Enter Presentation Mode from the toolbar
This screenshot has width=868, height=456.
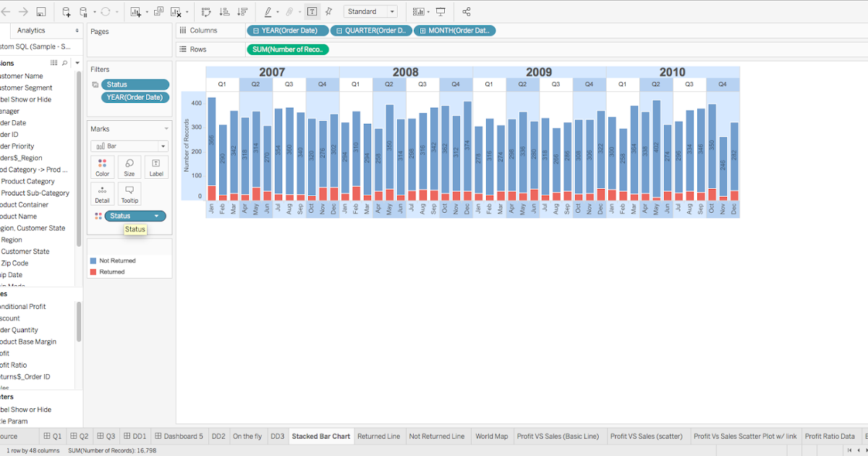point(441,11)
